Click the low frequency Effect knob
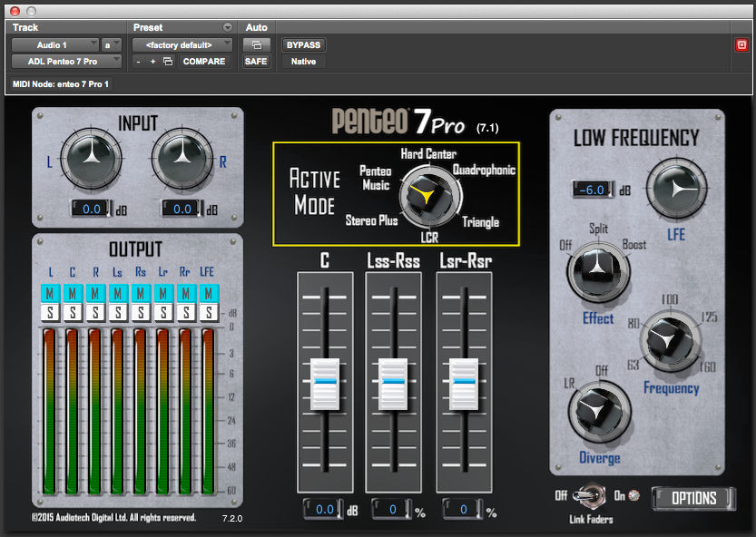The width and height of the screenshot is (756, 537). click(x=598, y=270)
